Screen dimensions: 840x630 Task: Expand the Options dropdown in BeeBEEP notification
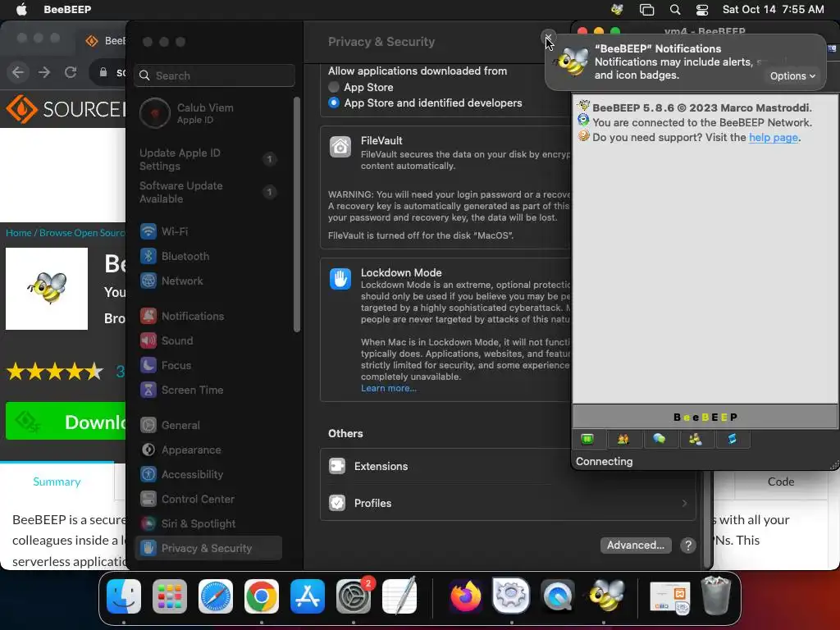(792, 76)
